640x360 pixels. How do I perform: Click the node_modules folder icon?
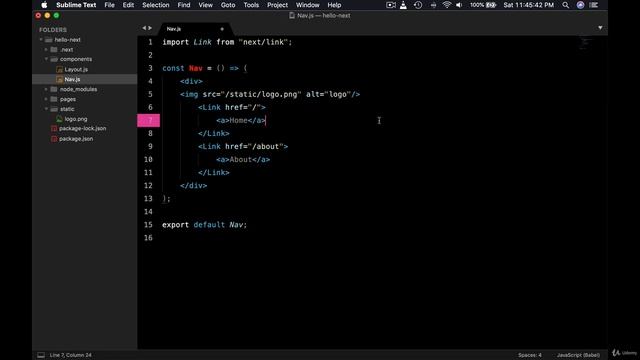54,89
